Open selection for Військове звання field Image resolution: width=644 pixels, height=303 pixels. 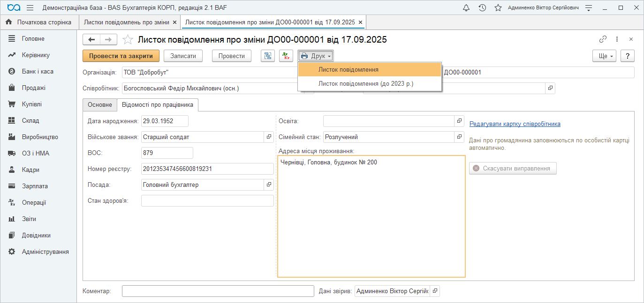coord(269,137)
